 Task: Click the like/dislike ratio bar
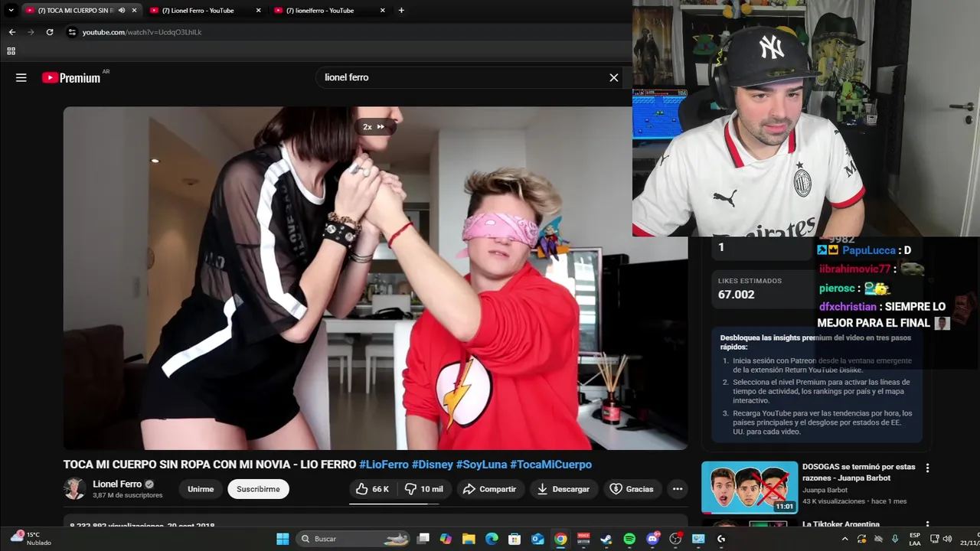394,504
